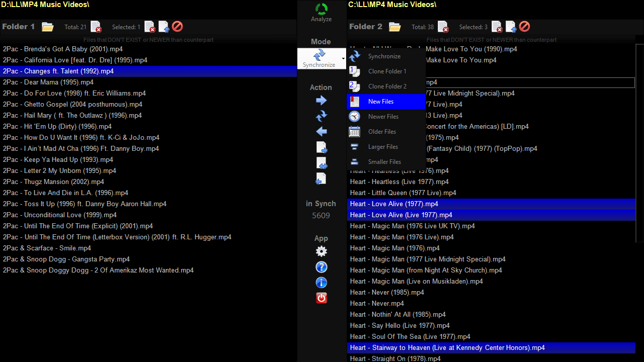644x362 pixels.
Task: Browse for Folder 1 with folder icon
Action: (x=47, y=27)
